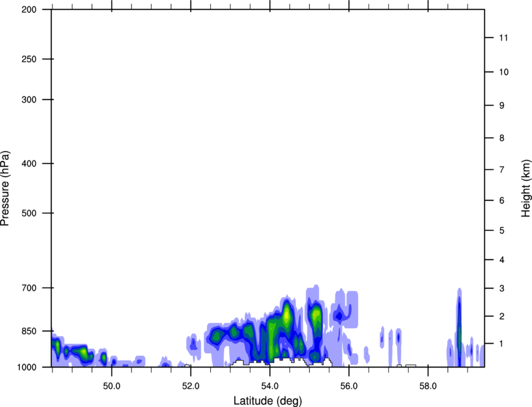The height and width of the screenshot is (407, 532).
Task: Click the 4 km height label
Action: coord(501,260)
